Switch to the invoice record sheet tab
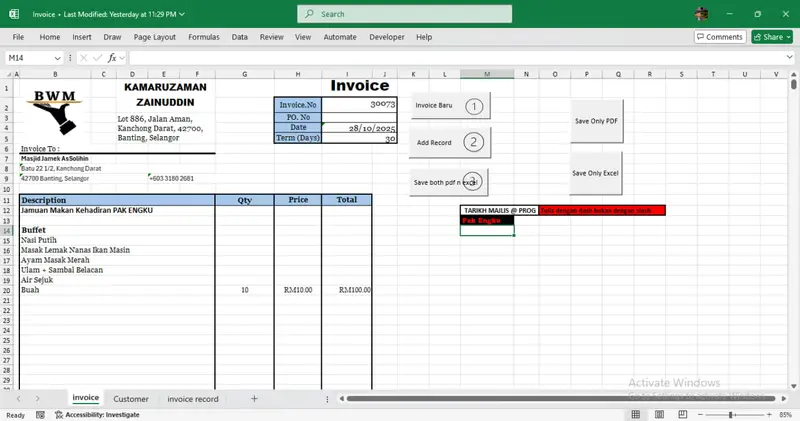 (192, 399)
